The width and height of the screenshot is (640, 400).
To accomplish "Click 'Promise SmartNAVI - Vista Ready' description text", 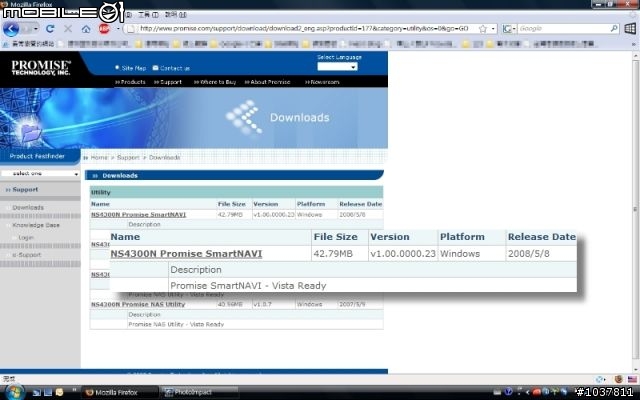I will (x=248, y=286).
